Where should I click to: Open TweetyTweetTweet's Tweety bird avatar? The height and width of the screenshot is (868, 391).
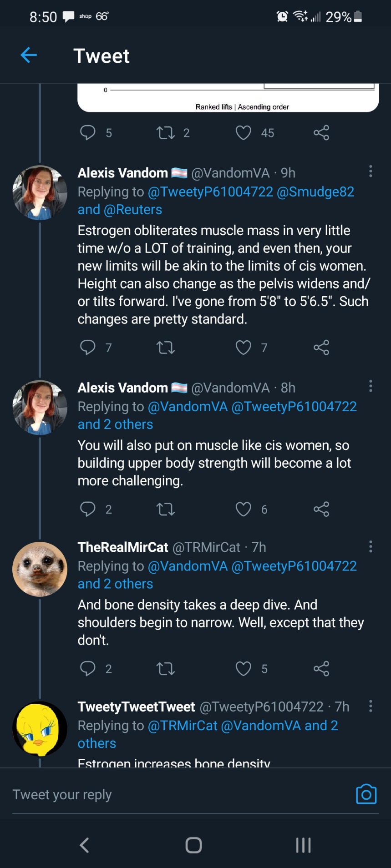[40, 729]
